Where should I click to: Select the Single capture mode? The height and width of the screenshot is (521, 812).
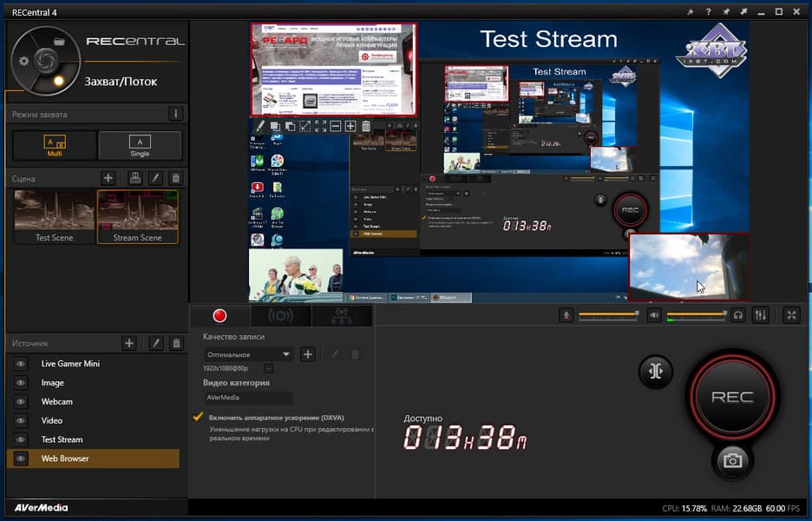point(140,146)
